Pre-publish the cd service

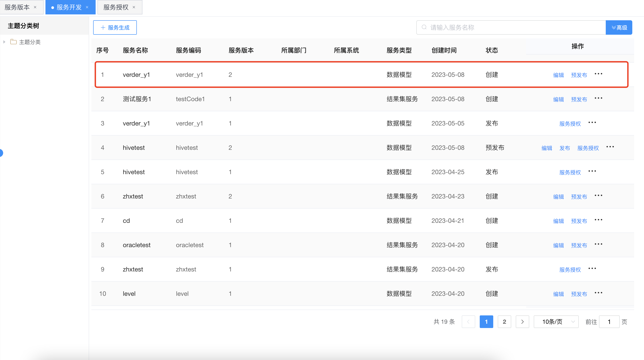[x=579, y=221]
